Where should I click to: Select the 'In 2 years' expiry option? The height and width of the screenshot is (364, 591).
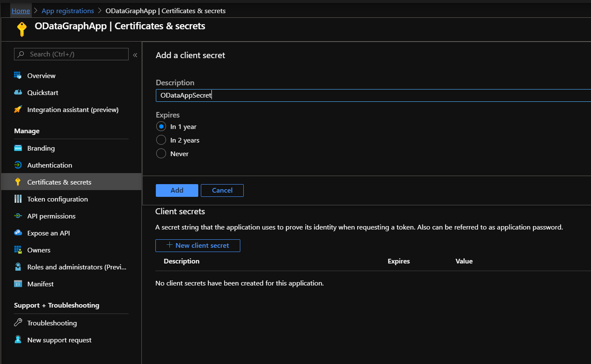tap(161, 140)
